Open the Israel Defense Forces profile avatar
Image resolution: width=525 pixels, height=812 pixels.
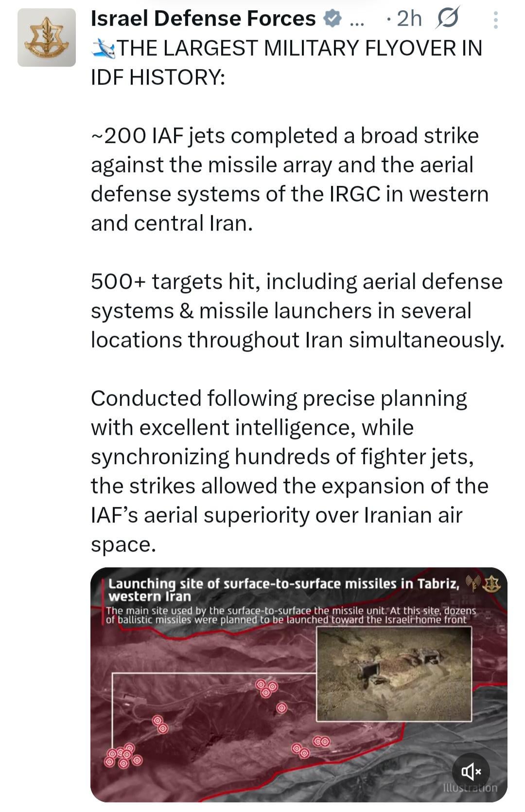tap(47, 37)
